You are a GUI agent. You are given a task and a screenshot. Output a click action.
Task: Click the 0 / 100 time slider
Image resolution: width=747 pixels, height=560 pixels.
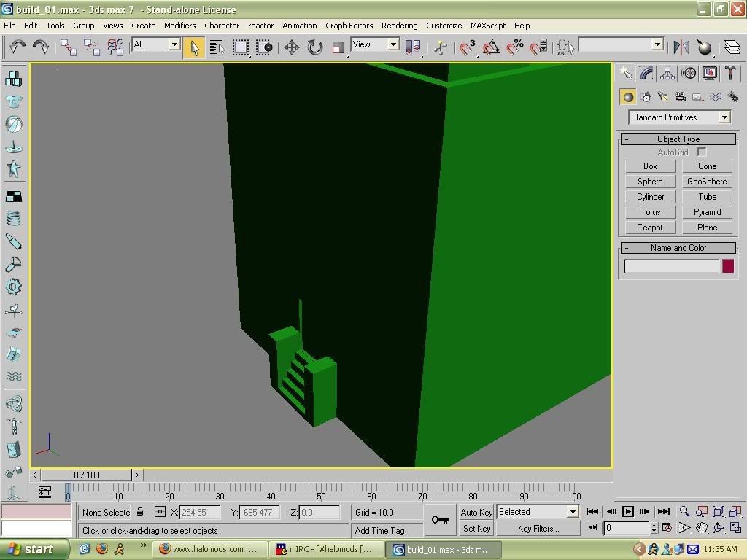86,475
